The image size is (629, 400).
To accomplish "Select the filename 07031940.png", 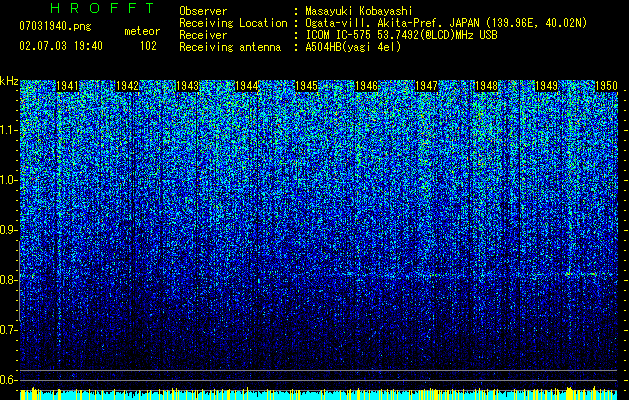I will (55, 26).
